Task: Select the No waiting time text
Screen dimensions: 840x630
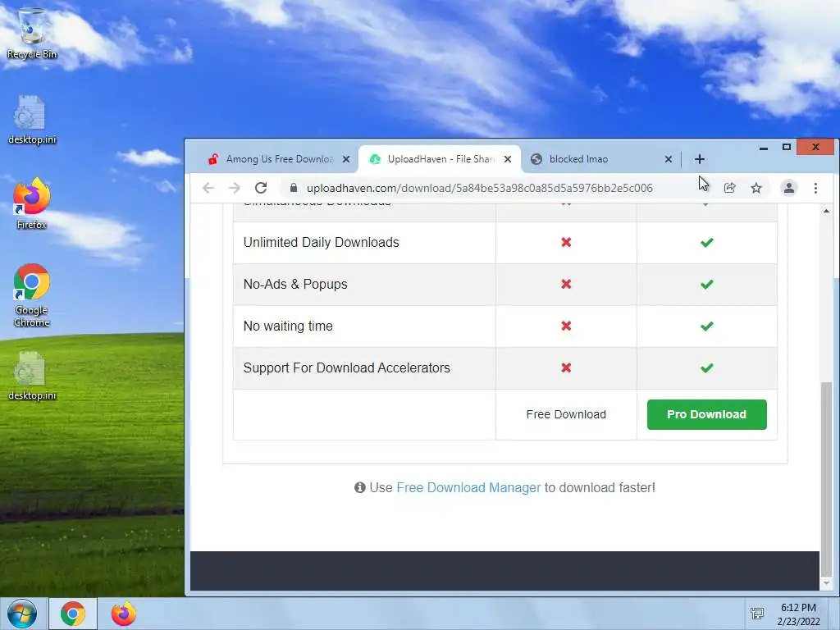Action: (x=288, y=326)
